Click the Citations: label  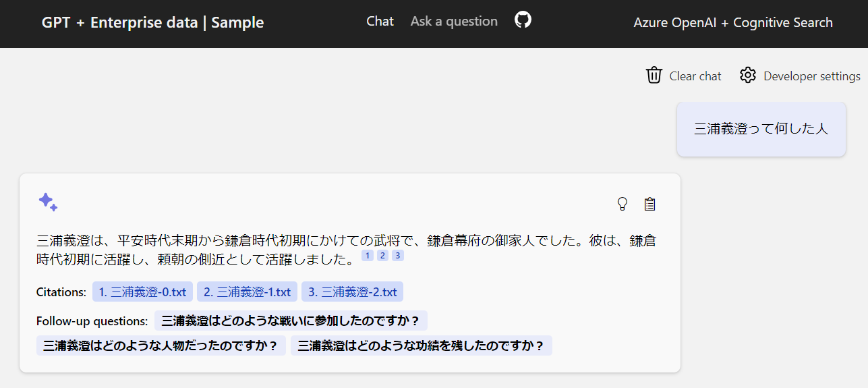coord(61,292)
